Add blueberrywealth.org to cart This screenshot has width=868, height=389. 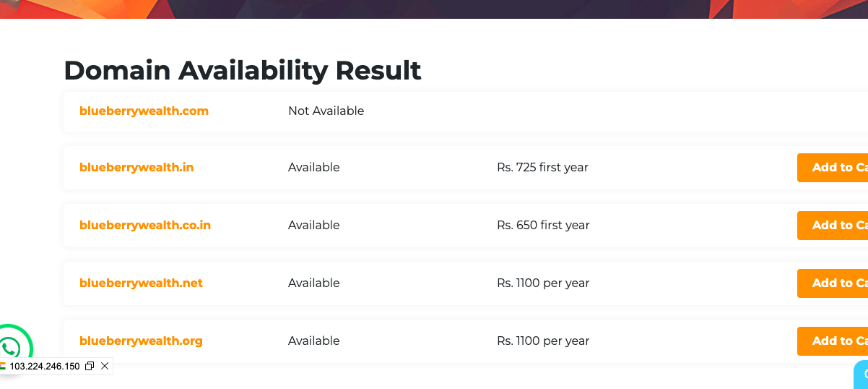832,341
